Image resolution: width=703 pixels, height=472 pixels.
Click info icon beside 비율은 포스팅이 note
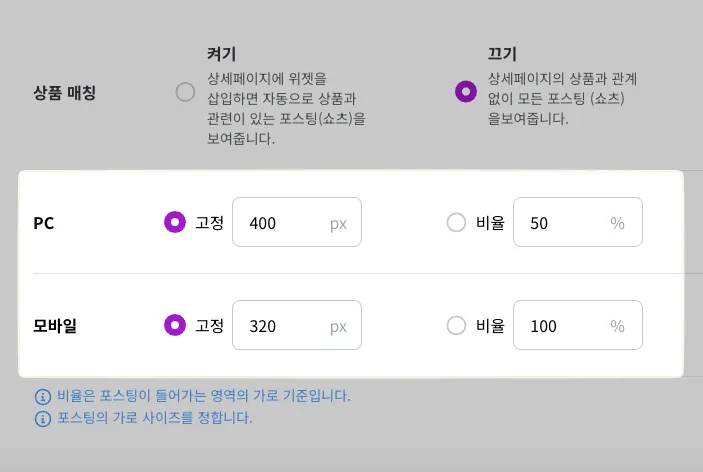point(42,397)
